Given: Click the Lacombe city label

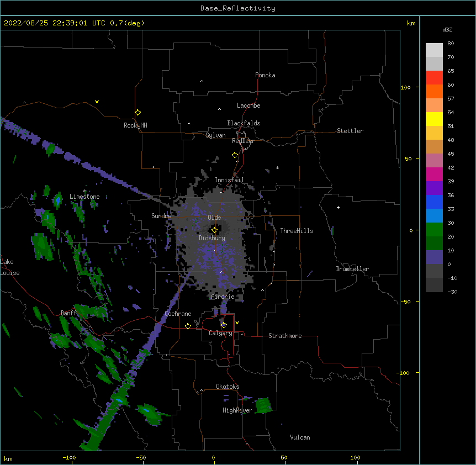Looking at the screenshot, I should pyautogui.click(x=248, y=105).
